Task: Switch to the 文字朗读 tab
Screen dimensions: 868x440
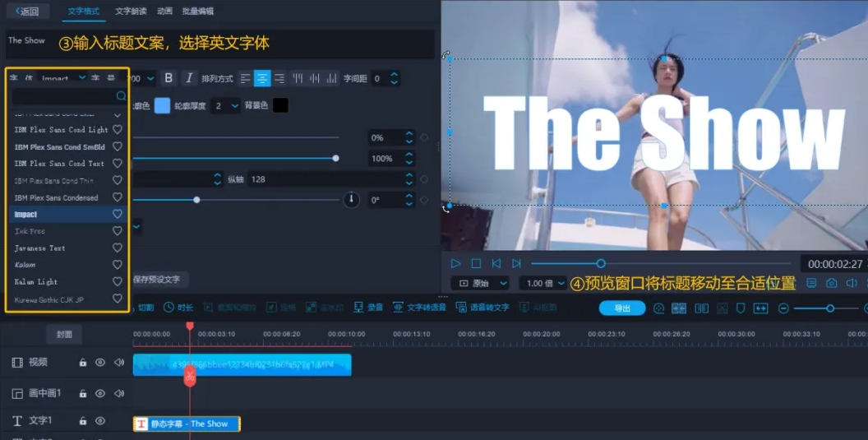Action: point(132,11)
